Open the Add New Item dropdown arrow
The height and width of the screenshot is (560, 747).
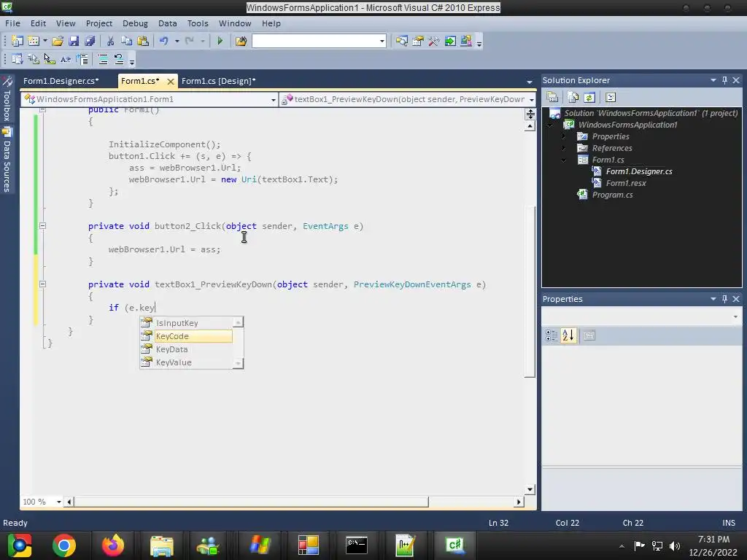45,42
